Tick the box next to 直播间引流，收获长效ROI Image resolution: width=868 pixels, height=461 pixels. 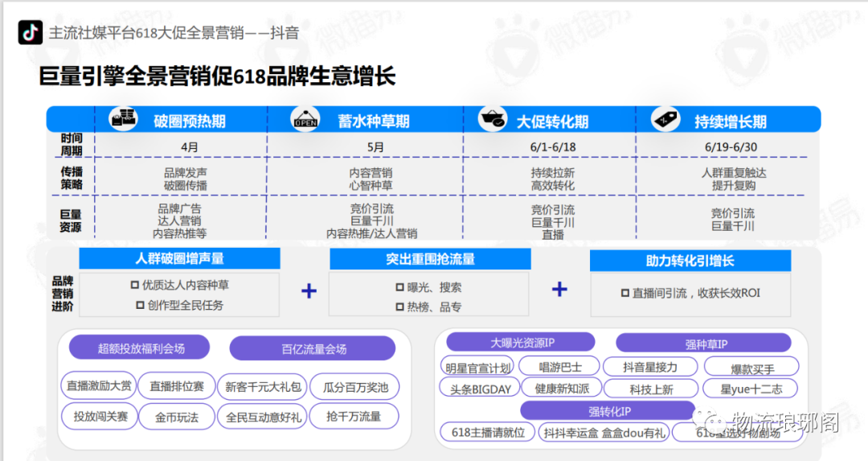pos(625,293)
